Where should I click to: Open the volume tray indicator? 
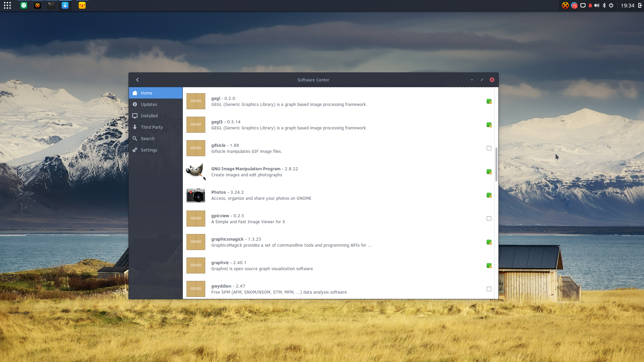click(597, 5)
